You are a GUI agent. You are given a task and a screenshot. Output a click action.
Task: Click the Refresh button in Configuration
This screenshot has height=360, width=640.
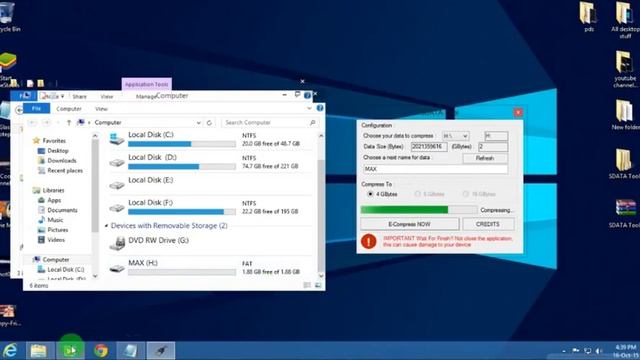(485, 158)
